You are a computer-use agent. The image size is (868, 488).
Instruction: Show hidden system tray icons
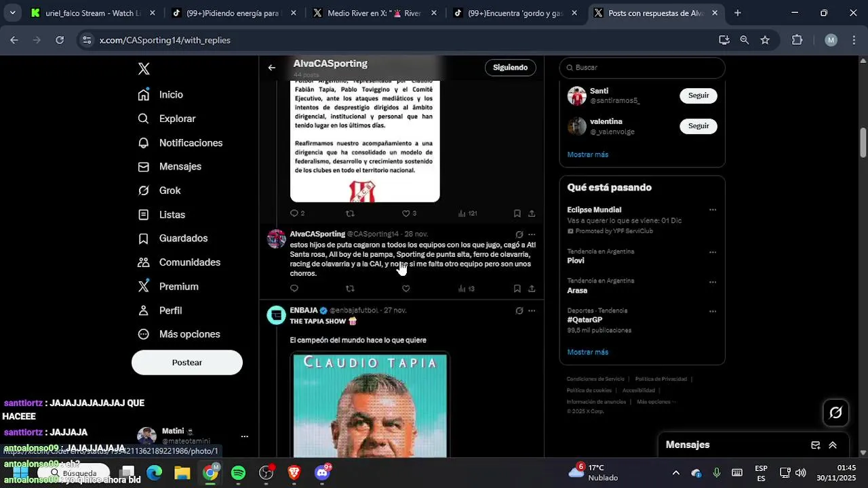pos(675,473)
